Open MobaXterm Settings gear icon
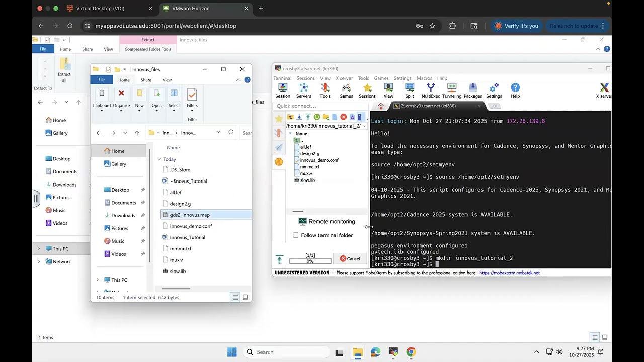 (494, 90)
